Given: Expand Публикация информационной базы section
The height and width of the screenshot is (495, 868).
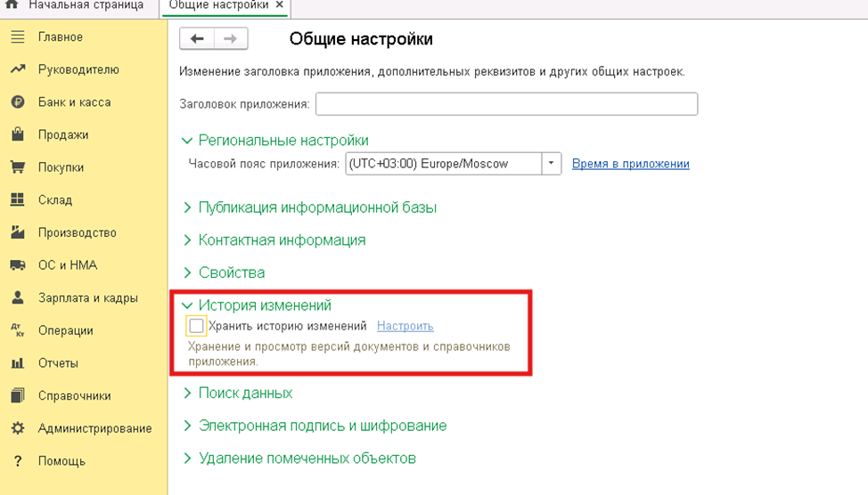Looking at the screenshot, I should pos(187,207).
